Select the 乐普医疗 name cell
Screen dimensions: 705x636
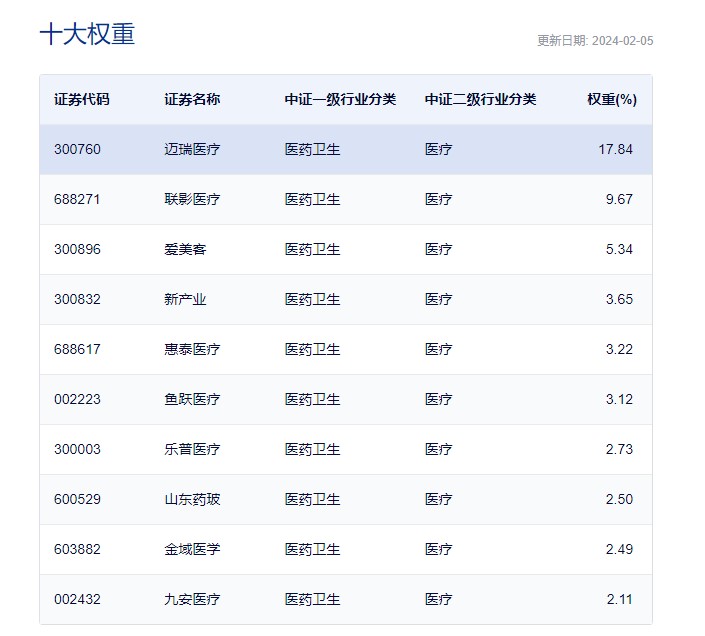coord(192,449)
